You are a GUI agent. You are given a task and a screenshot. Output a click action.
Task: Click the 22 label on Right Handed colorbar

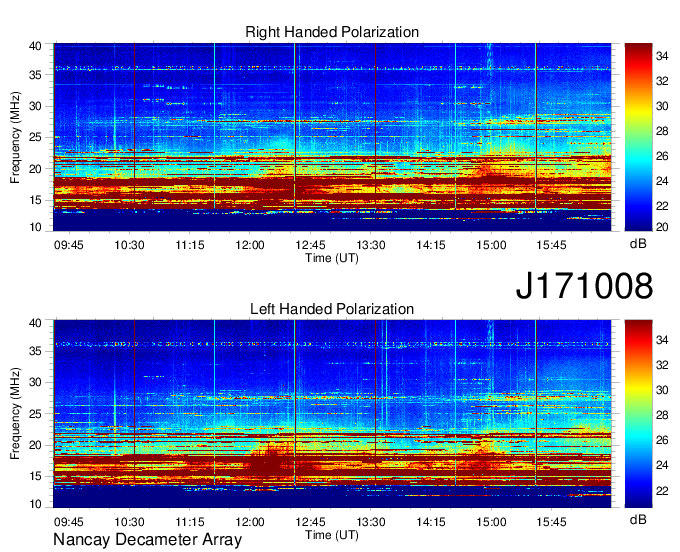click(662, 206)
